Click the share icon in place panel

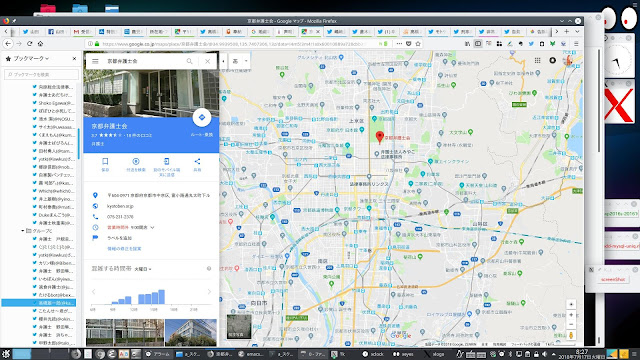(x=197, y=161)
